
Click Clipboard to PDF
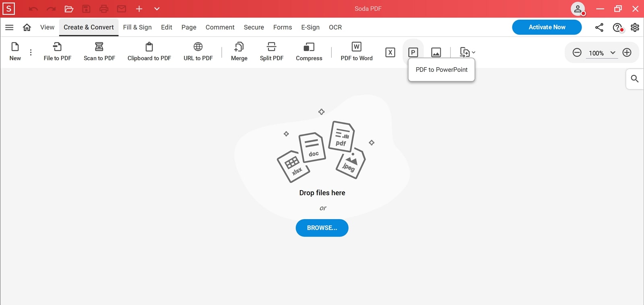pyautogui.click(x=149, y=52)
